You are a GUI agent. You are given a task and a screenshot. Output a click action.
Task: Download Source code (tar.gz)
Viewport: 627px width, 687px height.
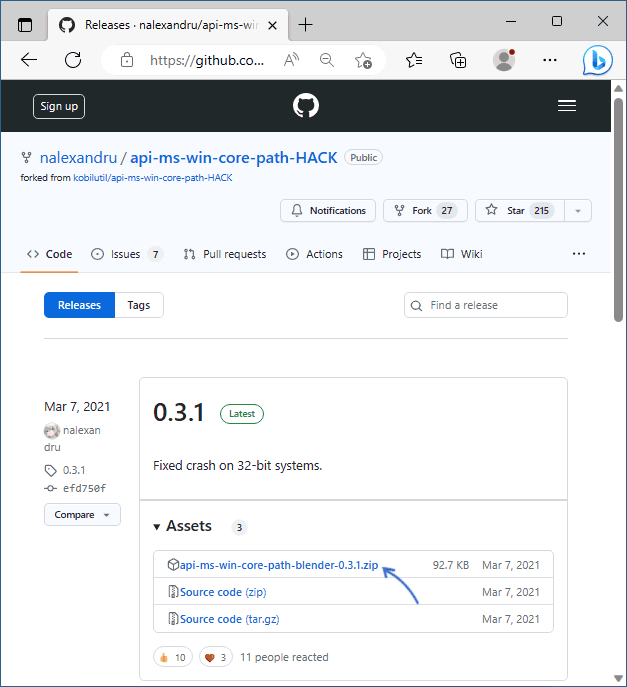(230, 619)
